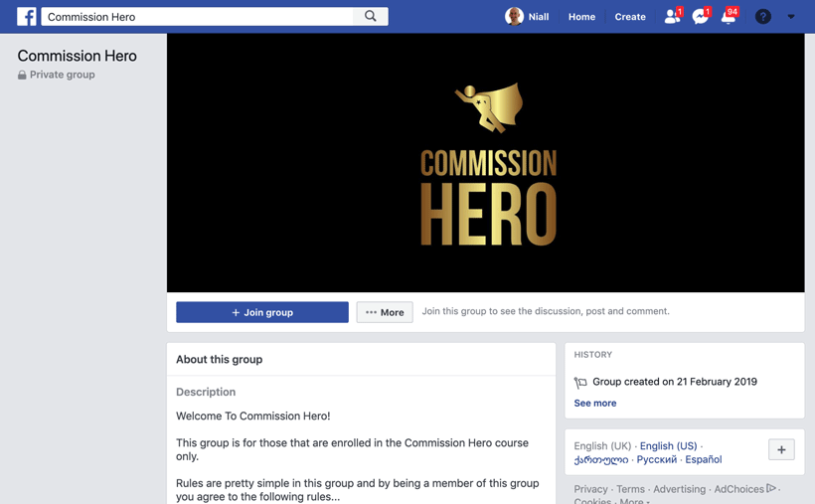Image resolution: width=815 pixels, height=504 pixels.
Task: Open the Quick Help question icon
Action: tap(762, 17)
